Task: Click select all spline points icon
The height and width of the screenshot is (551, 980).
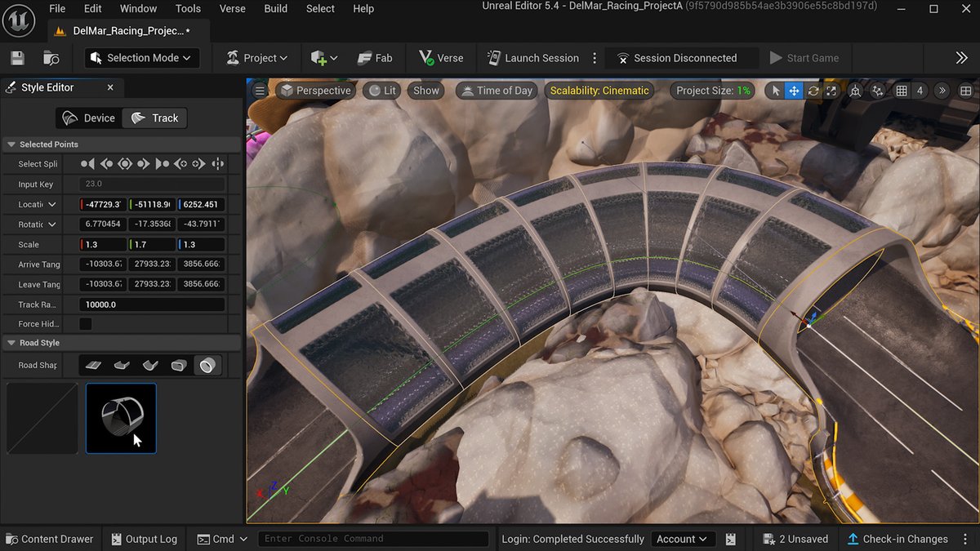Action: (x=124, y=164)
